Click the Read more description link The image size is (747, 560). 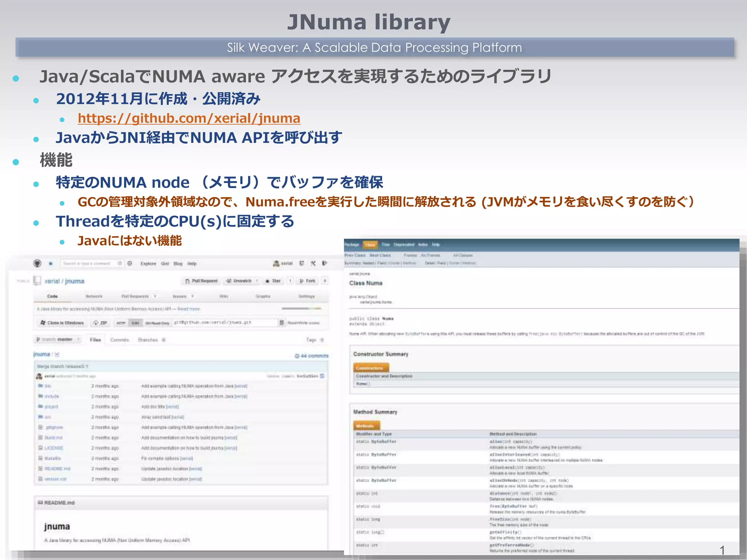(x=189, y=309)
